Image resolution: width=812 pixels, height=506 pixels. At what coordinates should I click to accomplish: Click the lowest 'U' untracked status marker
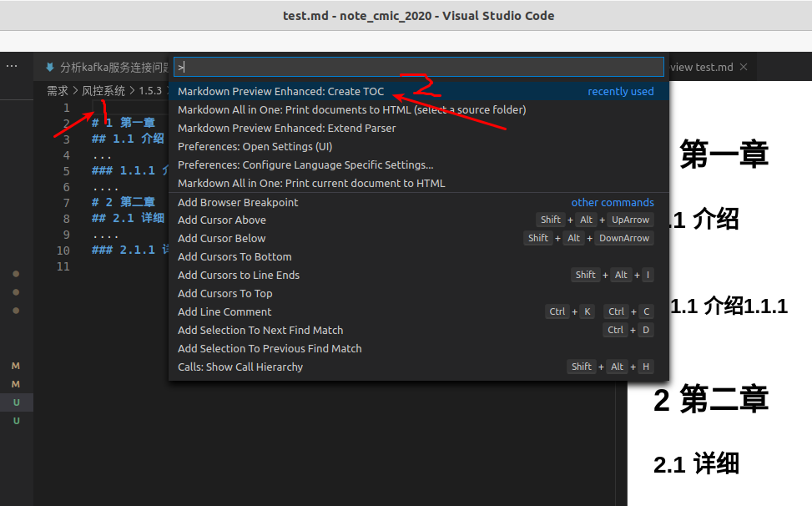pyautogui.click(x=16, y=421)
